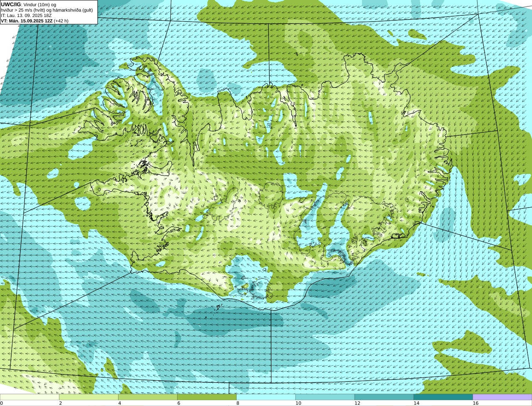The image size is (532, 406).
Task: Click the '14' label under the legend
Action: click(416, 403)
